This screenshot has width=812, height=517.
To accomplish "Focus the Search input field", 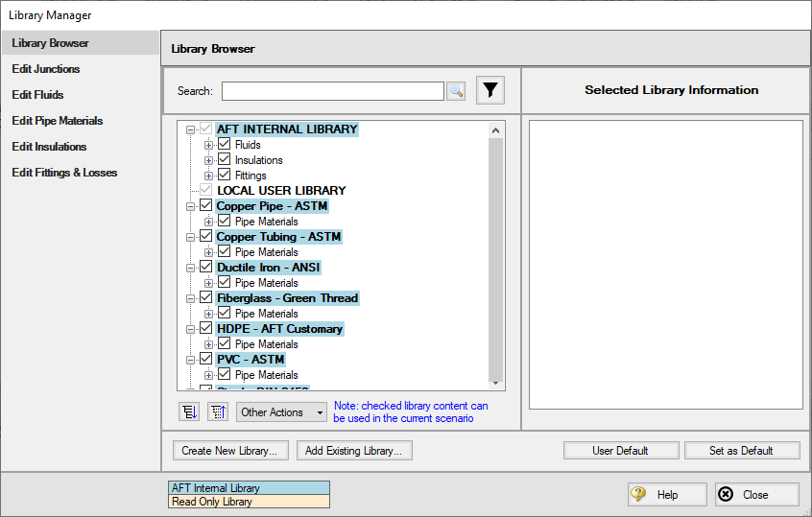I will (x=333, y=91).
